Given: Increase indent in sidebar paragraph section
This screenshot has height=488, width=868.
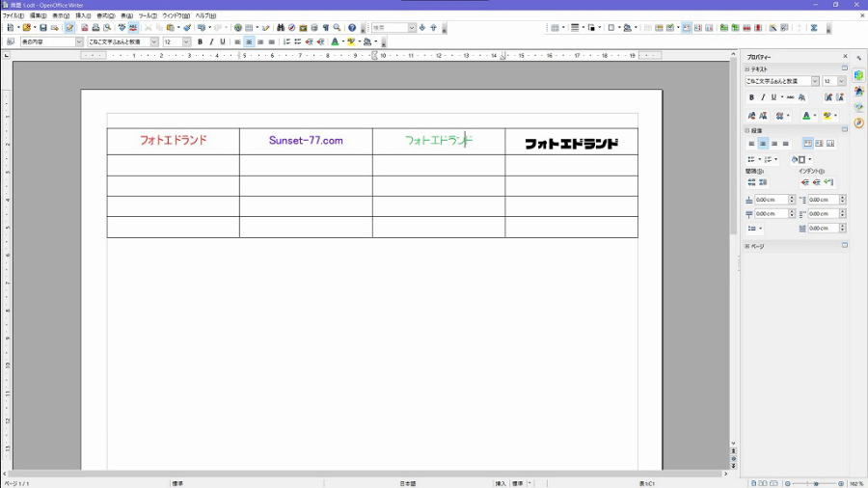Looking at the screenshot, I should 805,182.
